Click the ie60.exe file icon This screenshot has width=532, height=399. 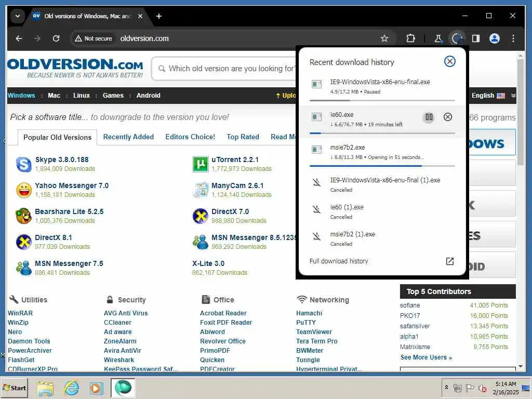point(316,117)
